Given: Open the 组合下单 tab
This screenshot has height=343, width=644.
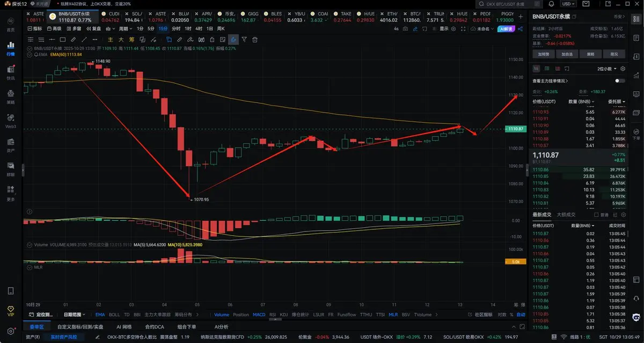Looking at the screenshot, I should [x=187, y=326].
